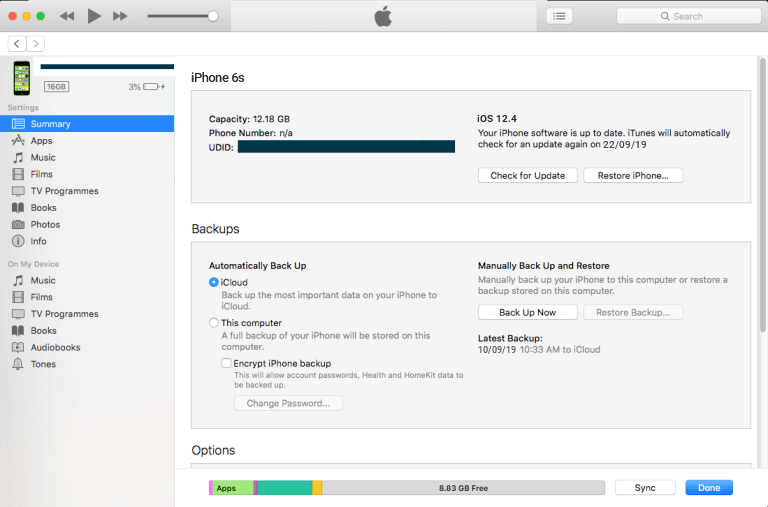Click the Apple logo in toolbar
The image size is (768, 507).
(383, 16)
